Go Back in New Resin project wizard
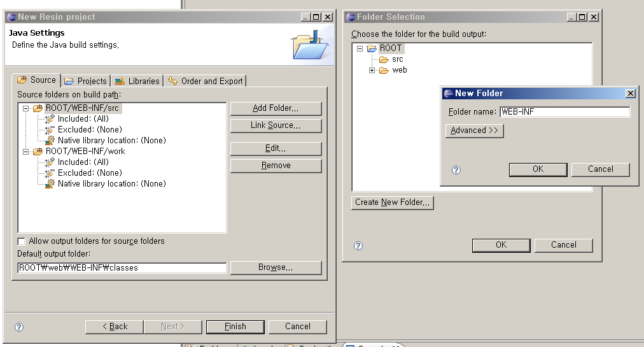Image resolution: width=644 pixels, height=347 pixels. pos(115,327)
